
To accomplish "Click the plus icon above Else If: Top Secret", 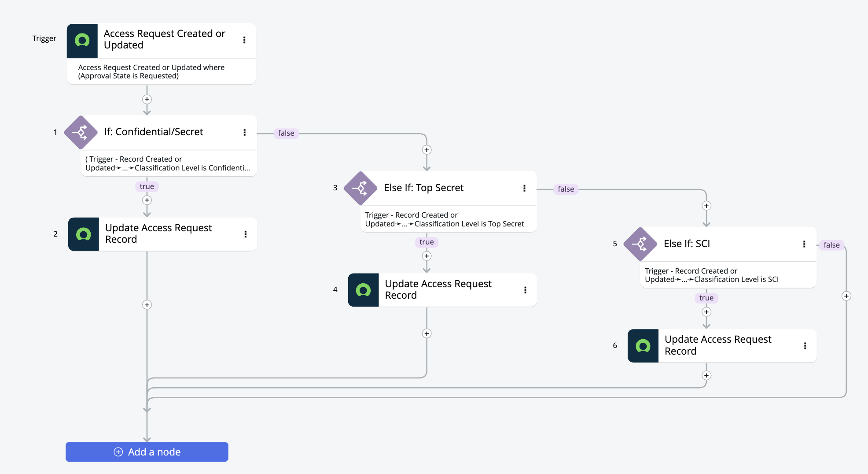I will pyautogui.click(x=426, y=150).
